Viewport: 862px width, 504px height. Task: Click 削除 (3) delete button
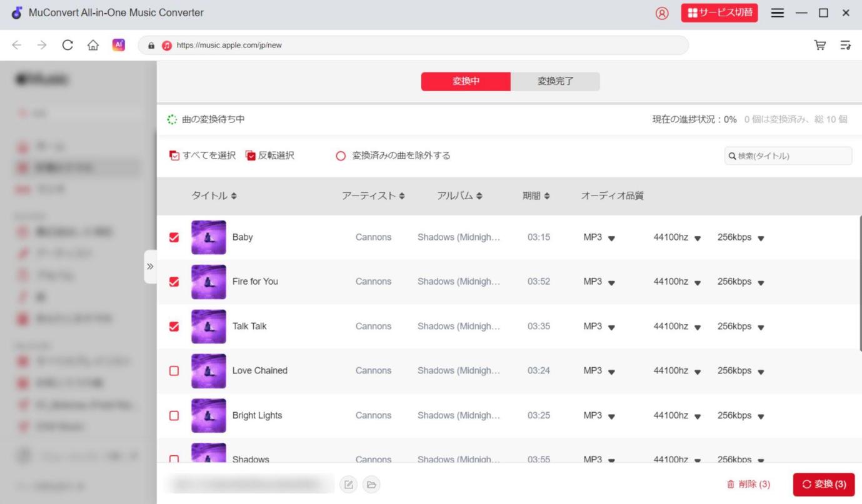click(x=748, y=484)
